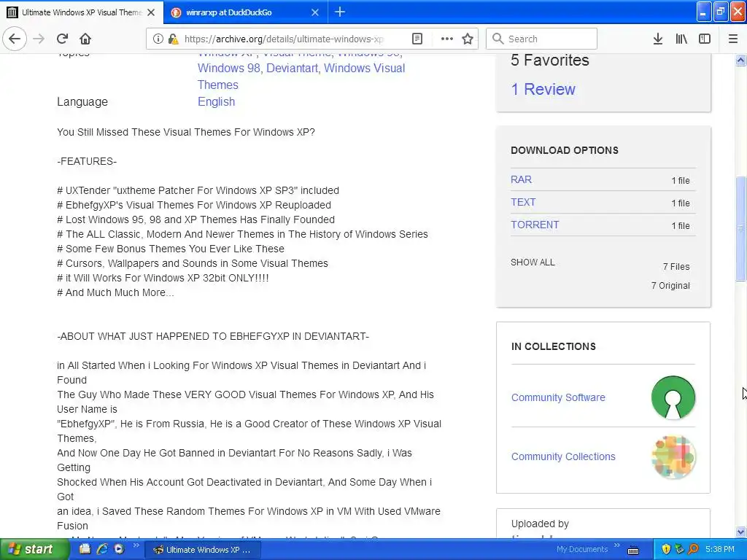
Task: Select Ultimate Windows XP taskbar button
Action: tap(202, 550)
